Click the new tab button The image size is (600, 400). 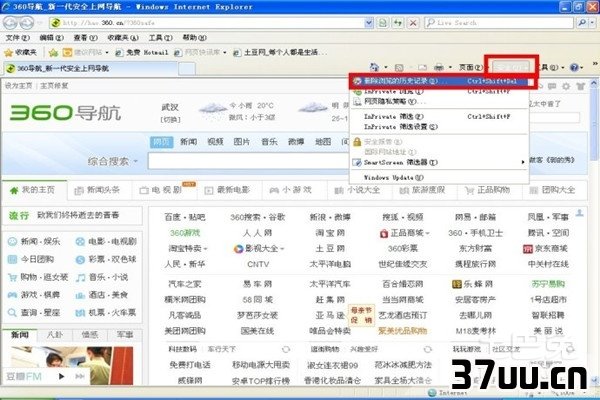[187, 69]
